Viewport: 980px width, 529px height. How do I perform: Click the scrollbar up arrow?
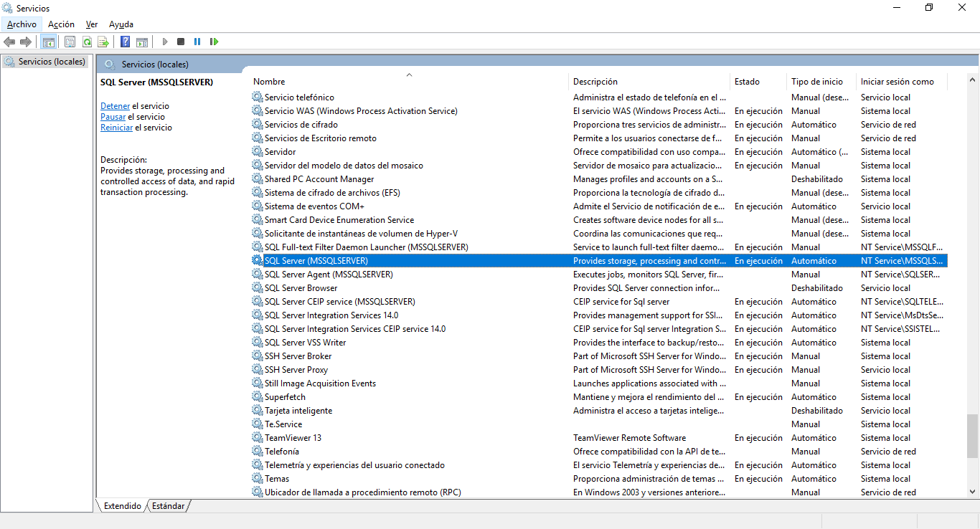click(973, 79)
